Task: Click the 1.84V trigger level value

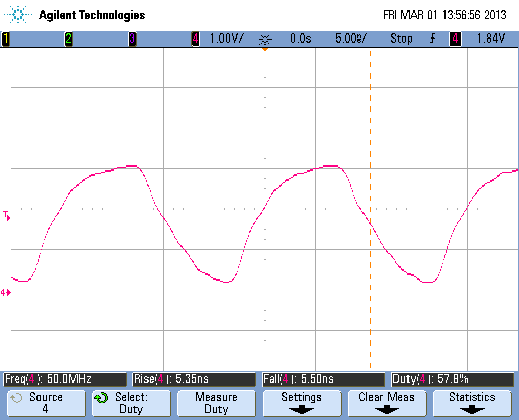Action: tap(491, 39)
